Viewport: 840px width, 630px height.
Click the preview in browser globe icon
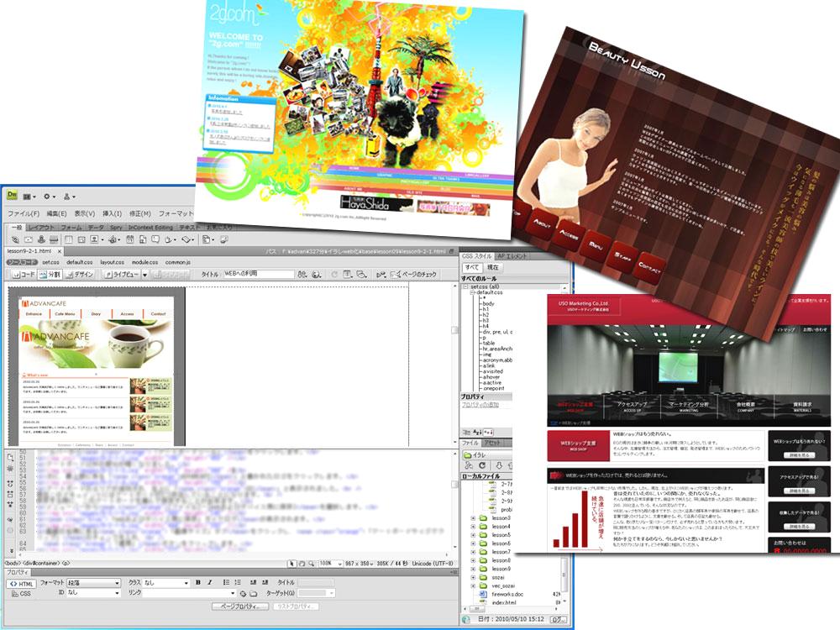(317, 274)
